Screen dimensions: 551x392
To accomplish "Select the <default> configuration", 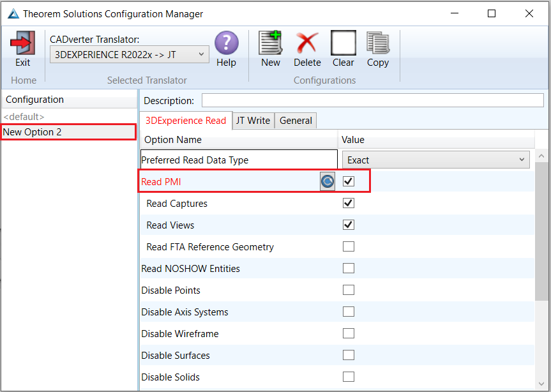I will click(24, 117).
